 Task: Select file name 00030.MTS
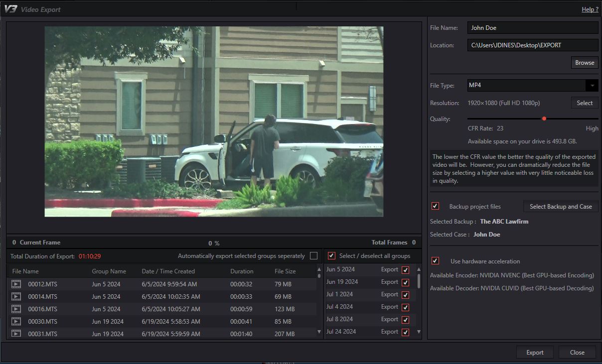click(x=42, y=321)
